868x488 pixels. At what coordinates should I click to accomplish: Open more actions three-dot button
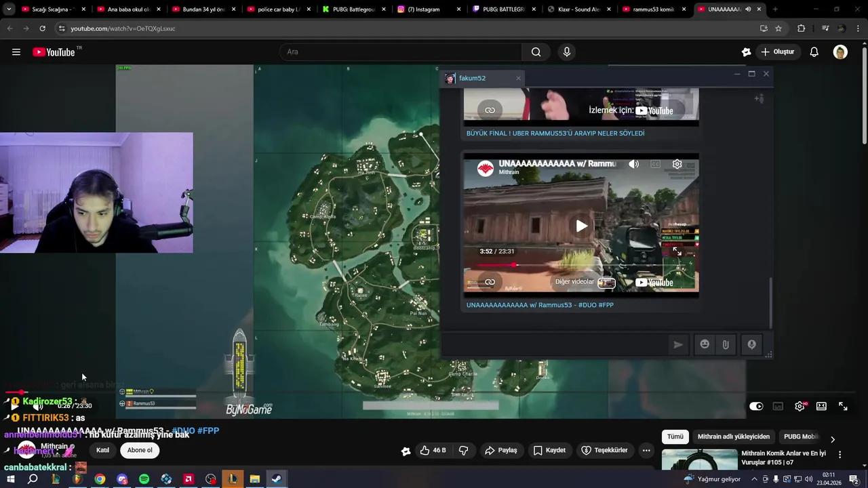(x=646, y=450)
